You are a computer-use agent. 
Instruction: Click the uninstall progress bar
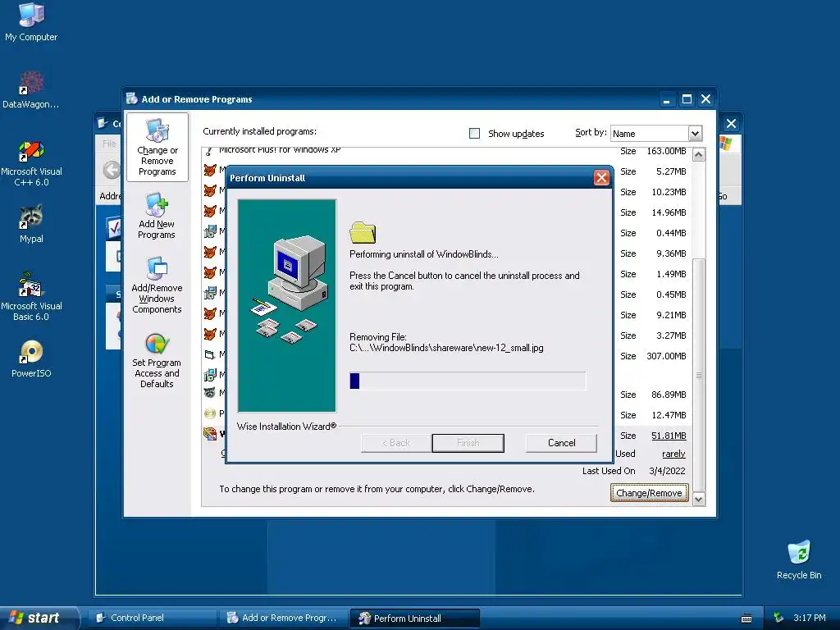point(468,381)
